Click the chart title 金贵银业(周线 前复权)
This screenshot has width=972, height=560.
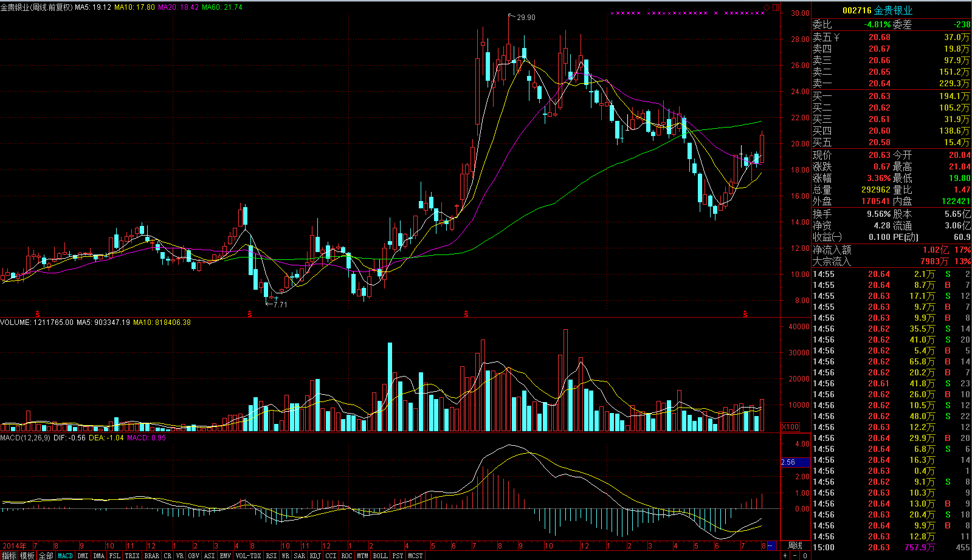36,7
